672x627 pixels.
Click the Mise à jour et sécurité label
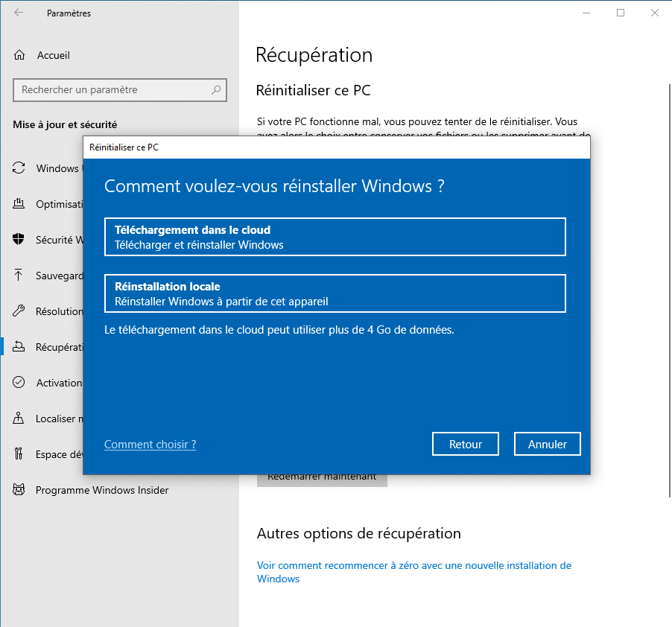pyautogui.click(x=65, y=124)
